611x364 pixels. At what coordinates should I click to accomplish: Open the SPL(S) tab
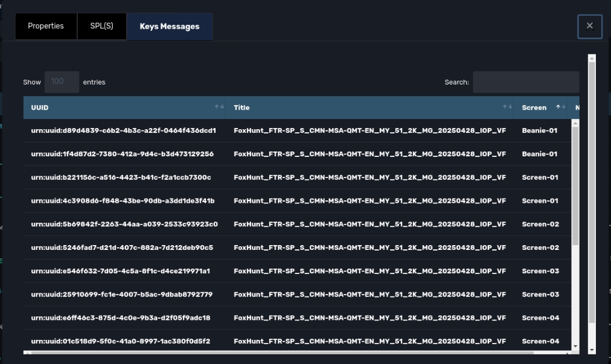point(101,27)
